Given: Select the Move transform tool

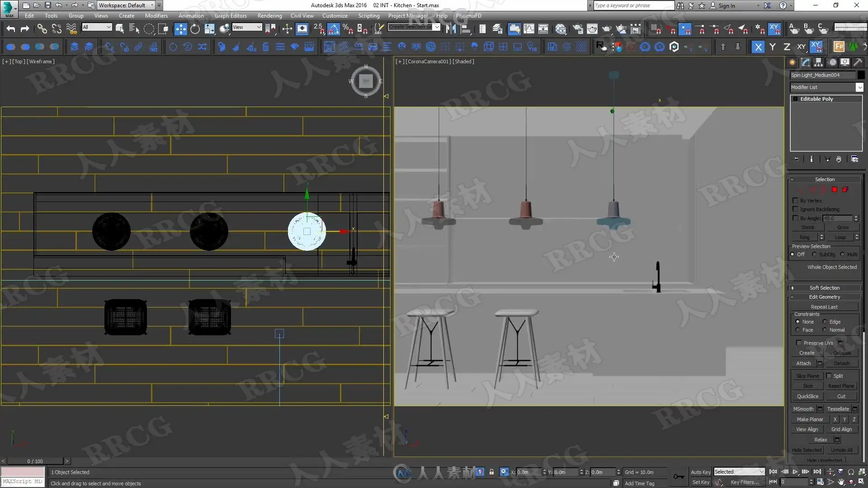Looking at the screenshot, I should click(x=180, y=29).
